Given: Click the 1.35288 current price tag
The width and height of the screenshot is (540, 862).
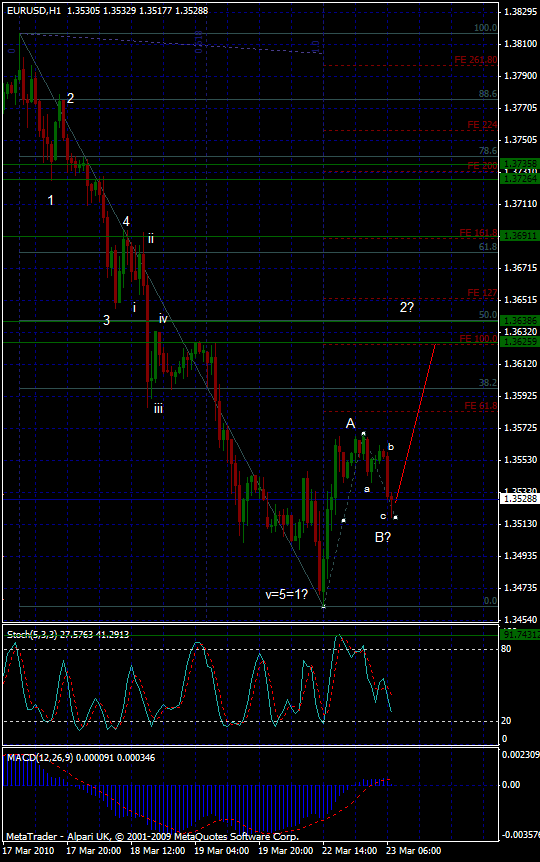Looking at the screenshot, I should pyautogui.click(x=520, y=499).
